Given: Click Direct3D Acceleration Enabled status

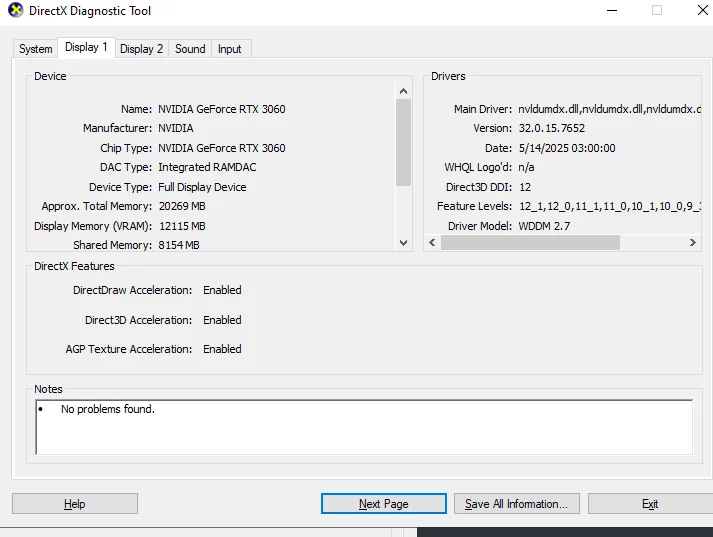Looking at the screenshot, I should click(x=222, y=320).
